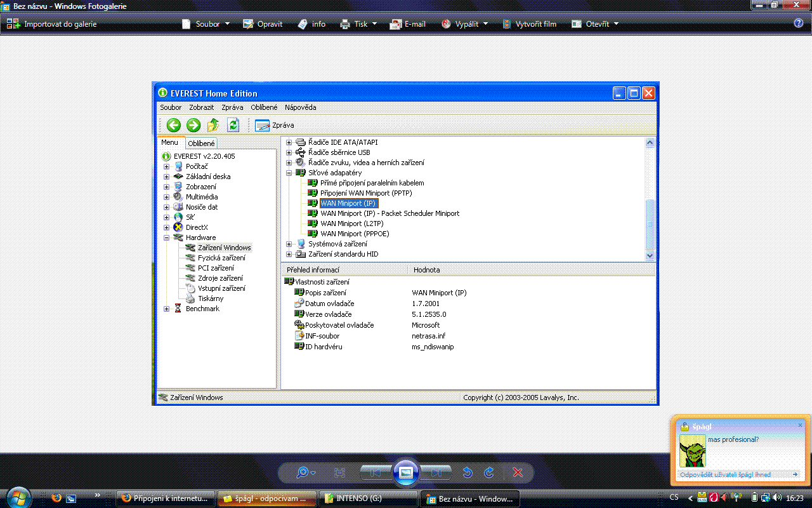Click the blue help question mark icon
This screenshot has width=812, height=508.
(799, 23)
